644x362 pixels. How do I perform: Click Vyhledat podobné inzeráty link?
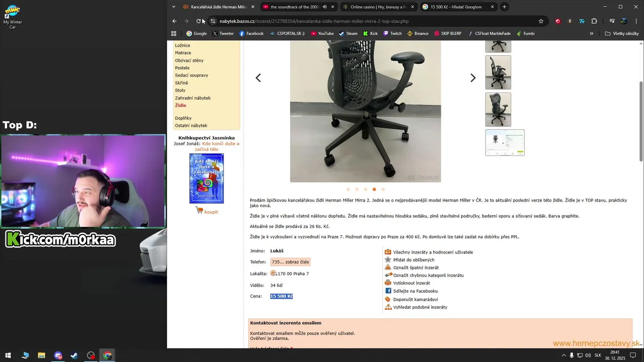420,307
